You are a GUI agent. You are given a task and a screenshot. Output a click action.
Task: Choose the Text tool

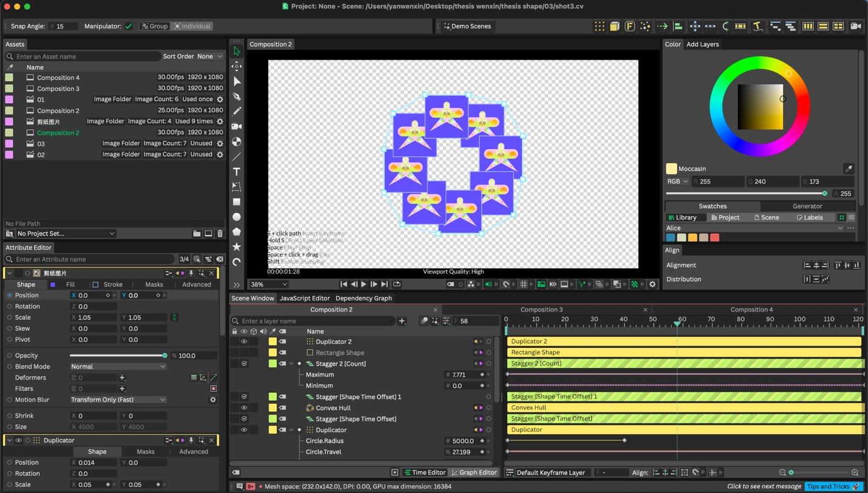237,172
